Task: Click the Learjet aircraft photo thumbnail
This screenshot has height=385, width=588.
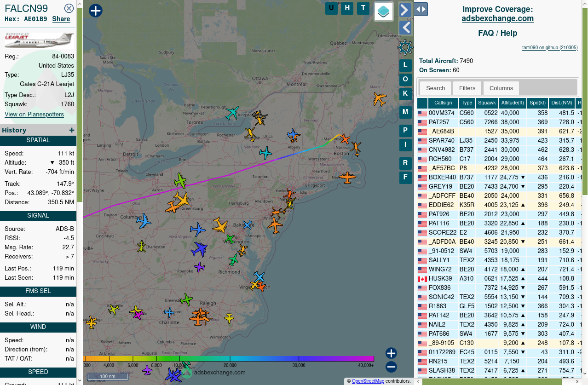Action: [x=39, y=40]
